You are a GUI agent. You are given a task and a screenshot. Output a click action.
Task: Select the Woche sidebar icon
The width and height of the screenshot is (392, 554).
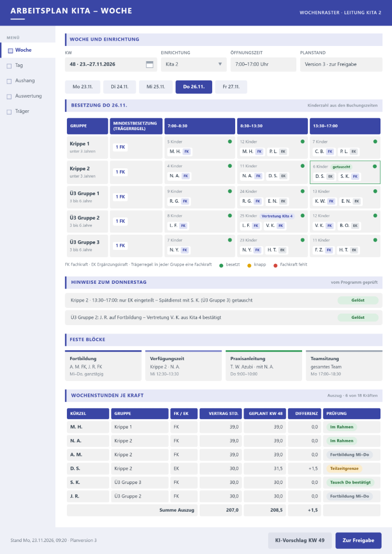point(10,51)
